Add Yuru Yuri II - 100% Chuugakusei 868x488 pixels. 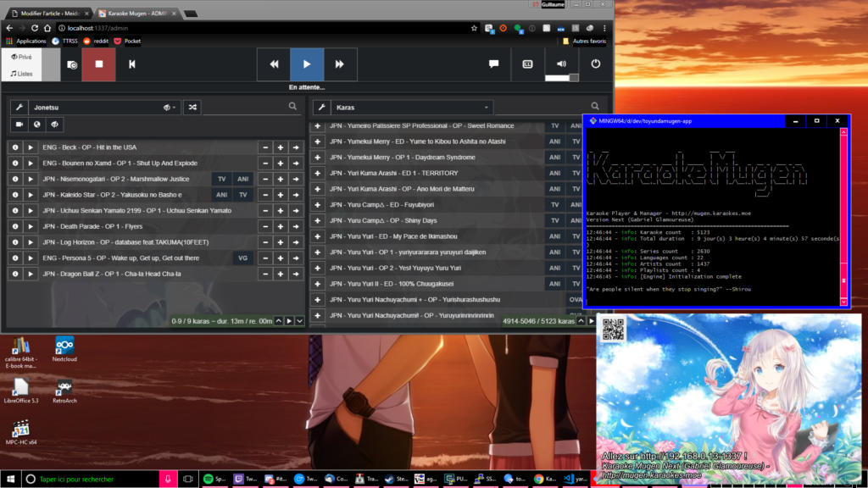tap(317, 284)
